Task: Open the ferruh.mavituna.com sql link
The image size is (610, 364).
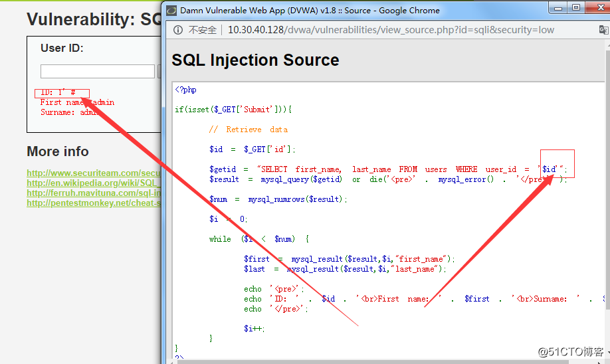Action: coord(94,193)
